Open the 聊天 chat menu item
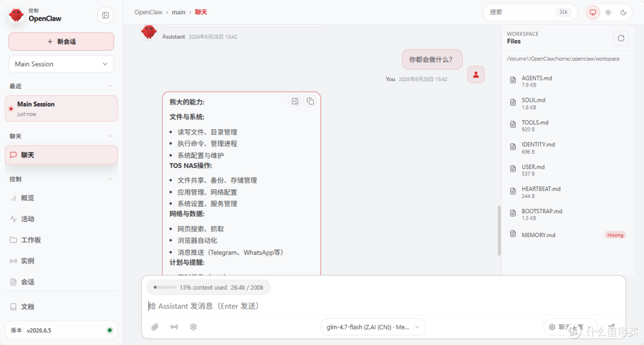 click(61, 155)
